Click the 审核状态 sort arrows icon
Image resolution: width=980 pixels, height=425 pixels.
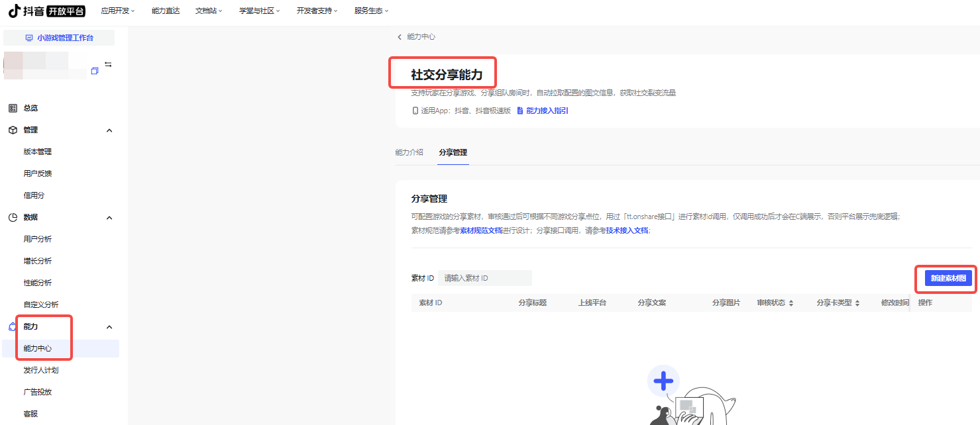pyautogui.click(x=791, y=303)
